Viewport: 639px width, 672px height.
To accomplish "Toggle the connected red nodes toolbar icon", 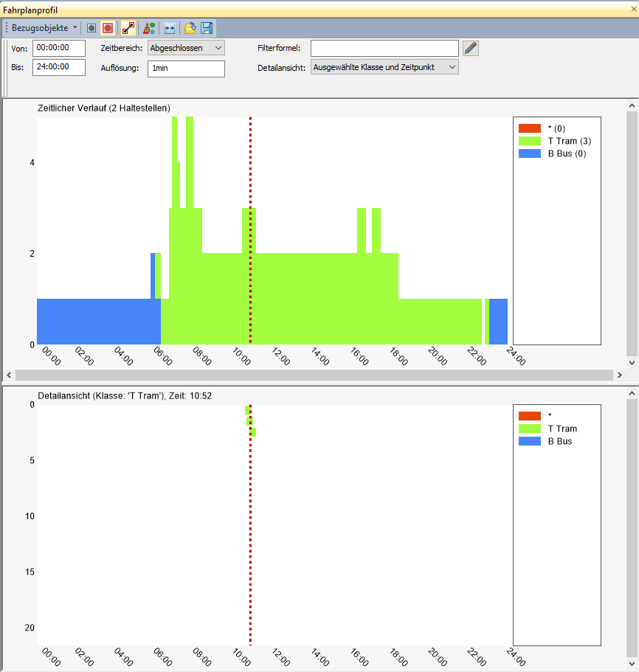I will click(x=128, y=28).
